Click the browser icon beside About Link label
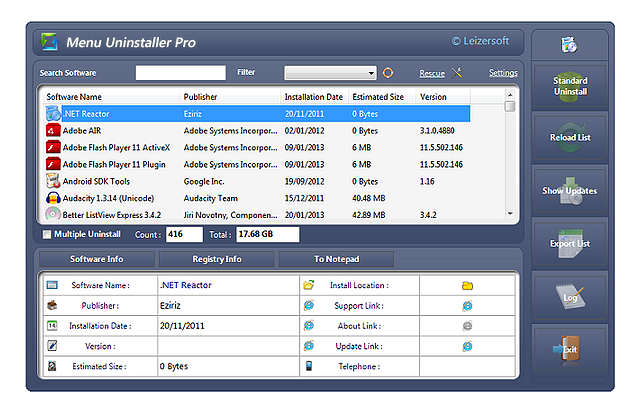 [309, 325]
